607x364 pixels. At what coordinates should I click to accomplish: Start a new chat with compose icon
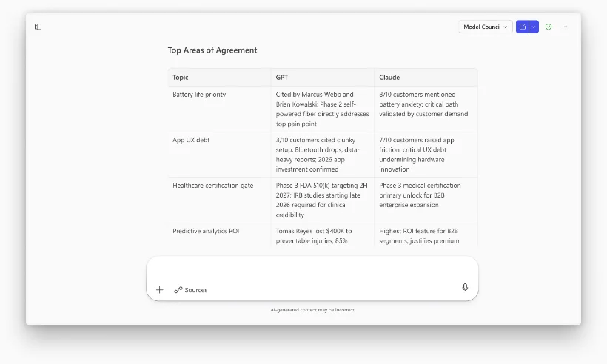(523, 27)
